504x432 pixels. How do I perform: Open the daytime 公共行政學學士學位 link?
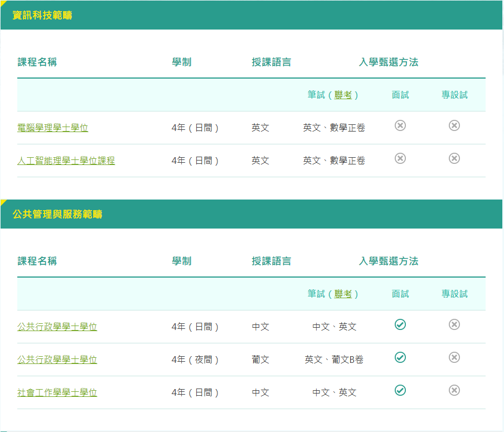click(57, 327)
